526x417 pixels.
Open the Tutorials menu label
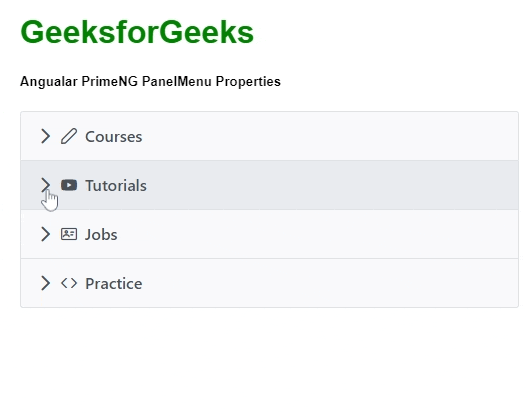[x=116, y=186]
